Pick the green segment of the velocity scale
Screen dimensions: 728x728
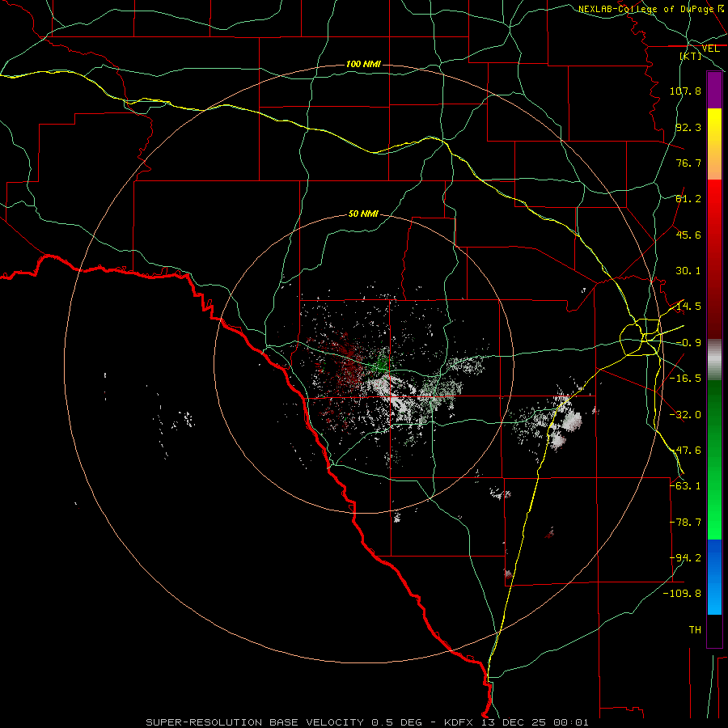pyautogui.click(x=714, y=459)
